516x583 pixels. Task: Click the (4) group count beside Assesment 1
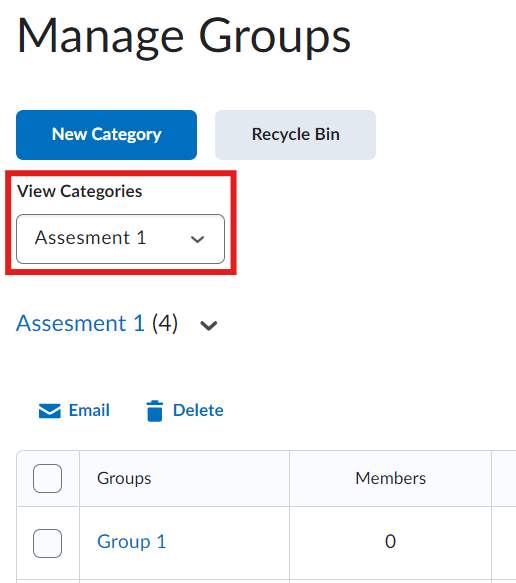point(165,323)
